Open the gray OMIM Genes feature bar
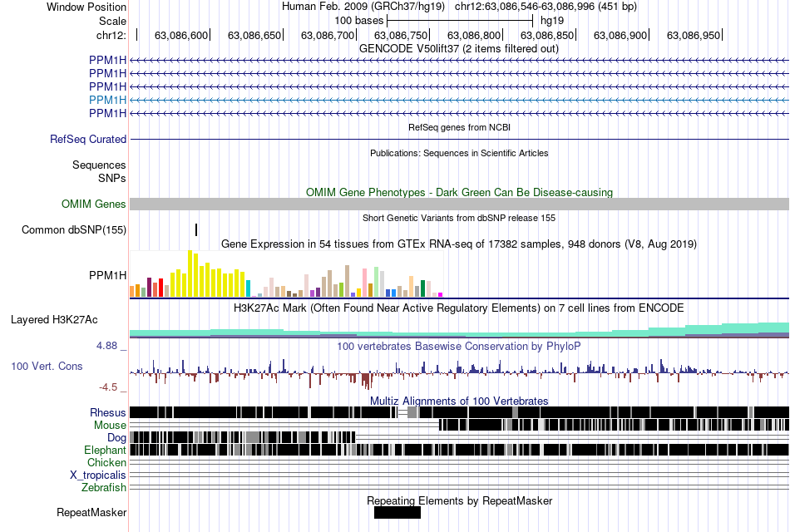790x532 pixels. [460, 204]
